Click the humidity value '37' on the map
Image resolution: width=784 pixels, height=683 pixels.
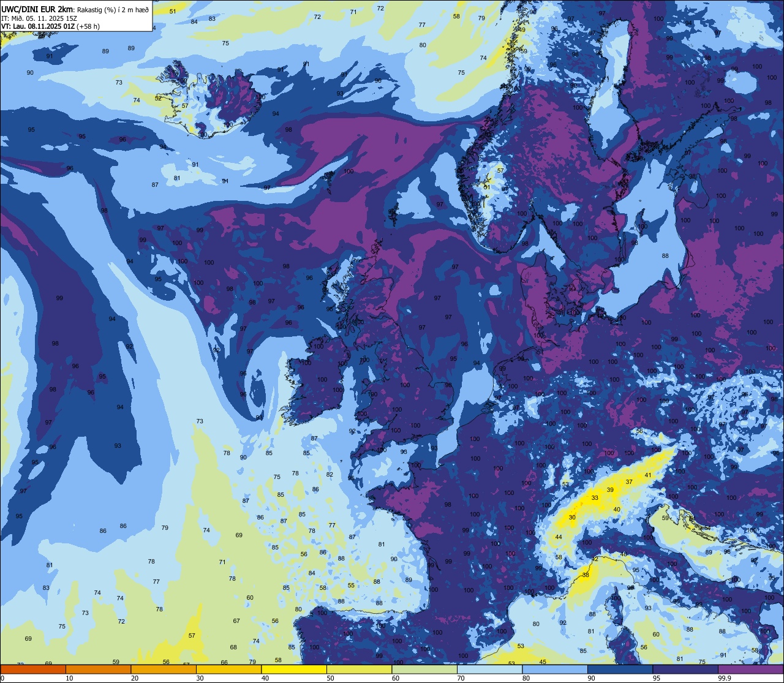(x=629, y=482)
